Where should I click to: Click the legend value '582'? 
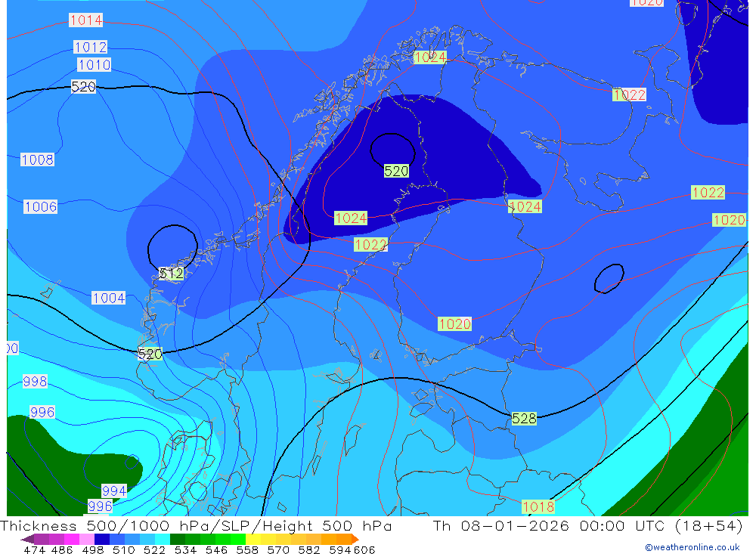coord(308,549)
